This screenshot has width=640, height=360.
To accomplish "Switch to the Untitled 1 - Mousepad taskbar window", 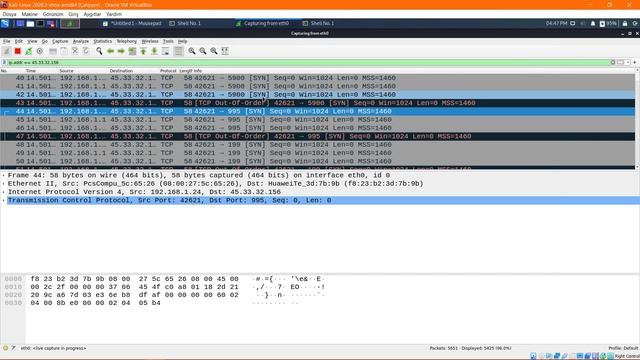I will pyautogui.click(x=132, y=23).
